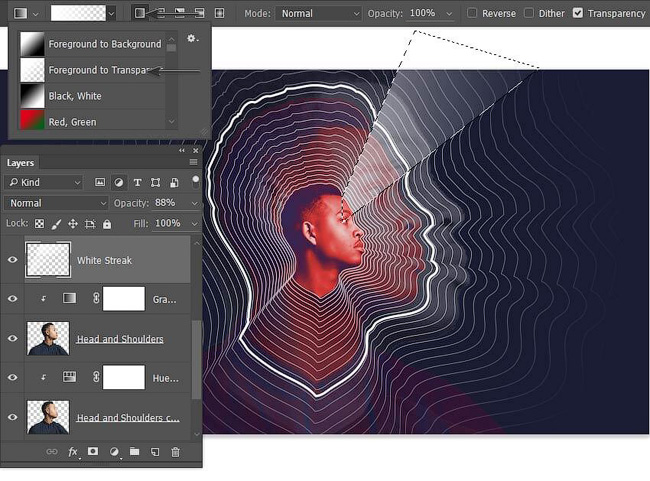Select the Layers panel tab
The width and height of the screenshot is (650, 481).
pyautogui.click(x=20, y=163)
